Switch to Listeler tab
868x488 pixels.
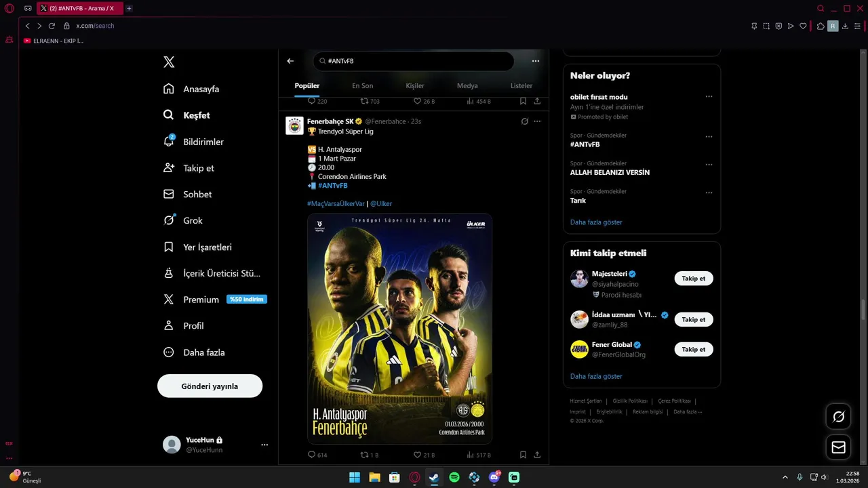(x=521, y=86)
